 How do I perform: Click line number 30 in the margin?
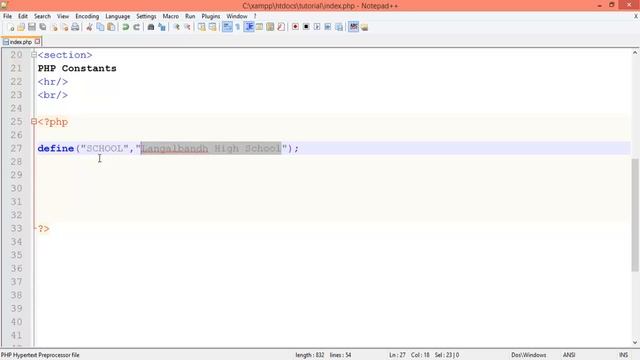coord(16,188)
